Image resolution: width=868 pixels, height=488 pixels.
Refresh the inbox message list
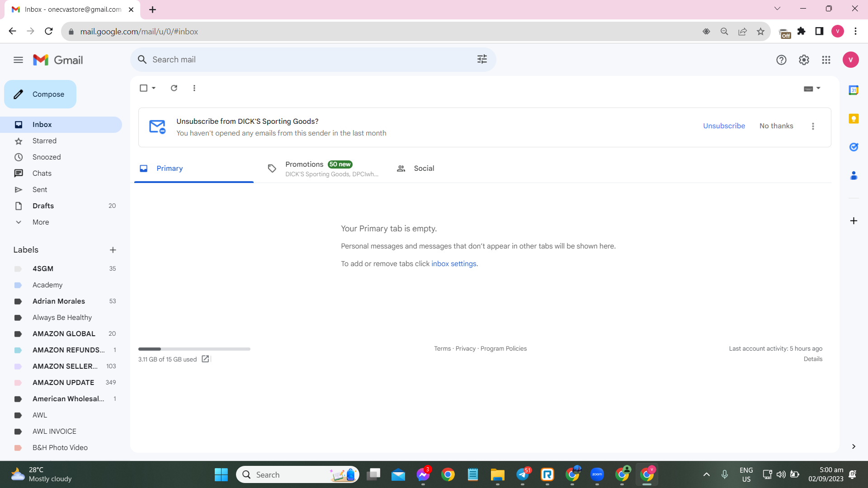pyautogui.click(x=174, y=88)
